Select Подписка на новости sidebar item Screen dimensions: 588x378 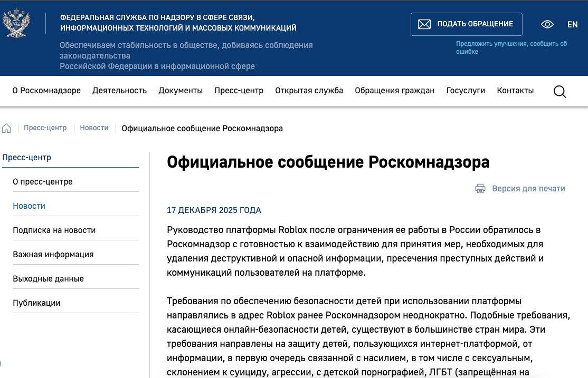click(x=54, y=230)
